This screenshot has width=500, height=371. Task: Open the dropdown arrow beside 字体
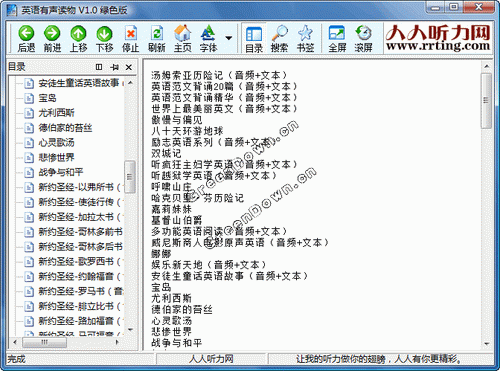pyautogui.click(x=229, y=38)
